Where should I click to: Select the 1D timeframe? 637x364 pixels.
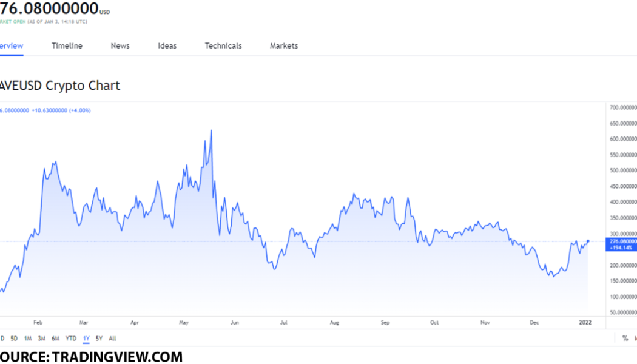pyautogui.click(x=2, y=338)
